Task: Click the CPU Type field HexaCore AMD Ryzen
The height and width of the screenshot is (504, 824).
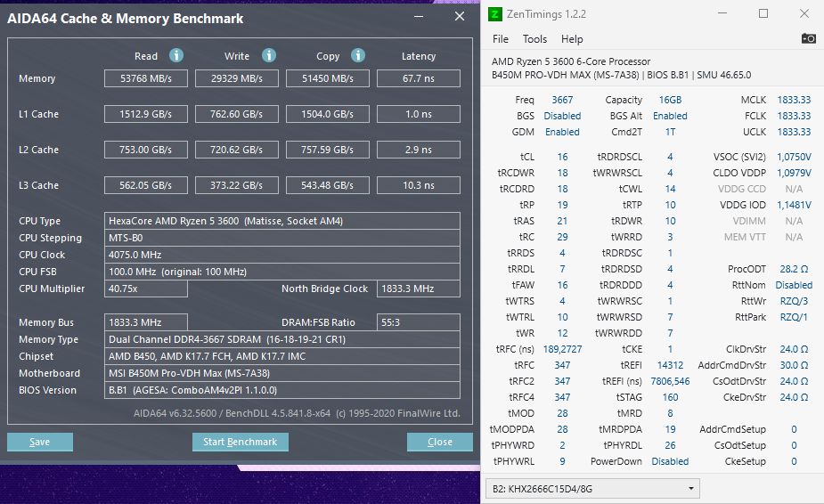Action: (282, 221)
